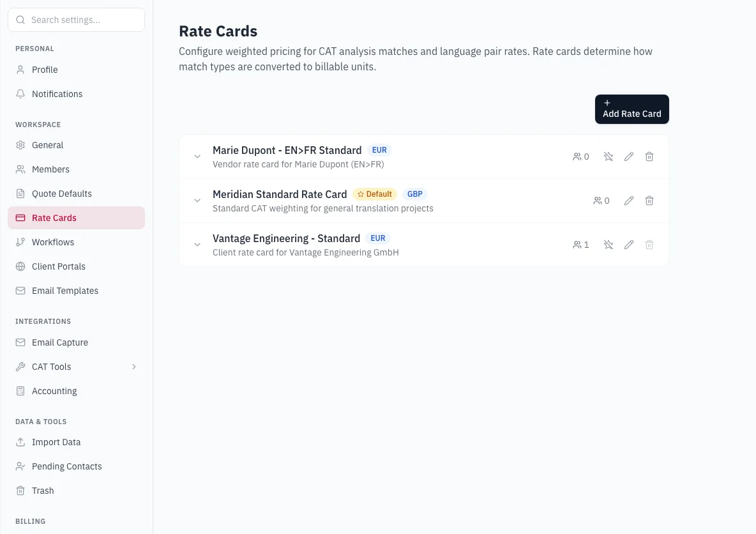Click 'Client rate card for Vantage Engineering GmbH' text
Screen dimensions: 756x534
point(306,252)
